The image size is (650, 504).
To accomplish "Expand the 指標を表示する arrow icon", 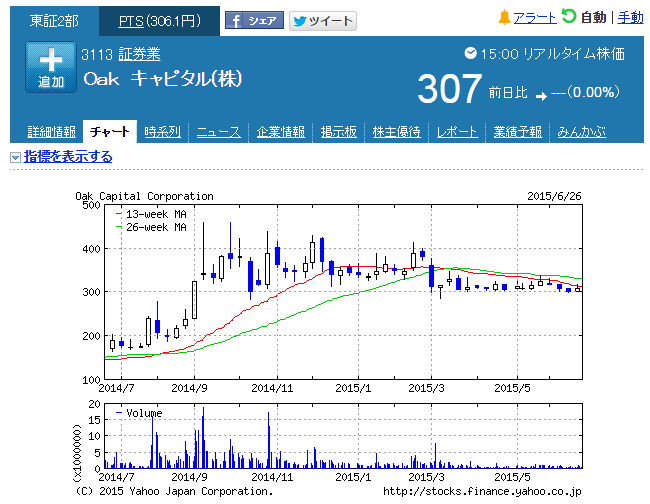I will point(15,158).
